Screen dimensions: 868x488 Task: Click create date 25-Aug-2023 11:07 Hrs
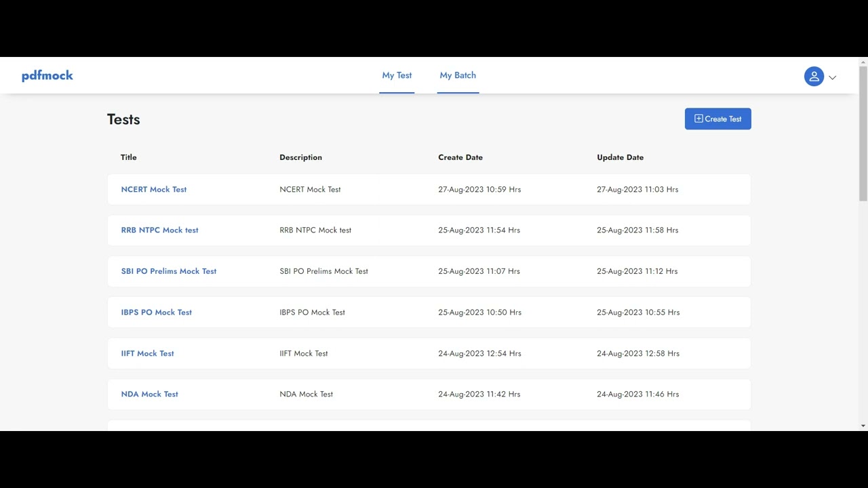pyautogui.click(x=479, y=271)
